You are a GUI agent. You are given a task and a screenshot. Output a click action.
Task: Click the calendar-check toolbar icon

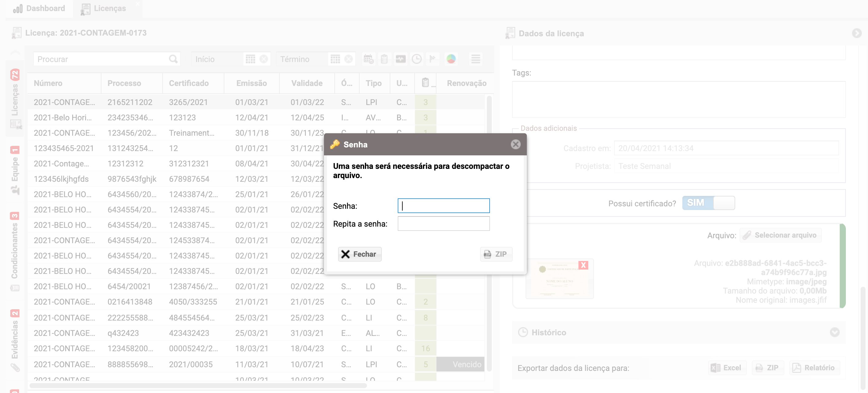coord(369,59)
